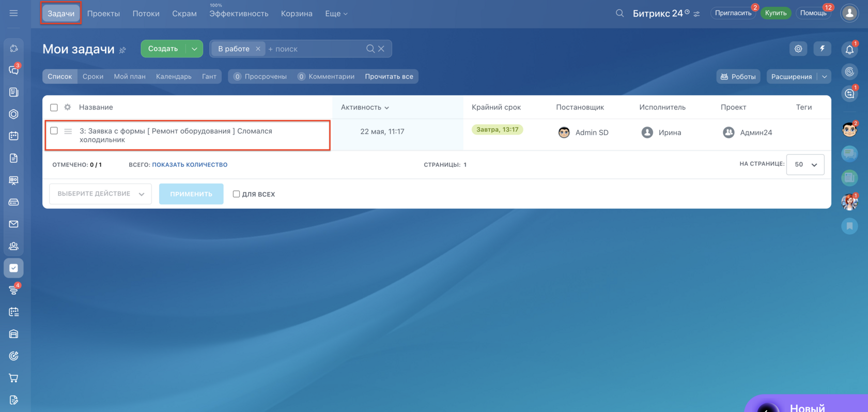Open the notifications bell icon
868x412 pixels.
[x=849, y=50]
